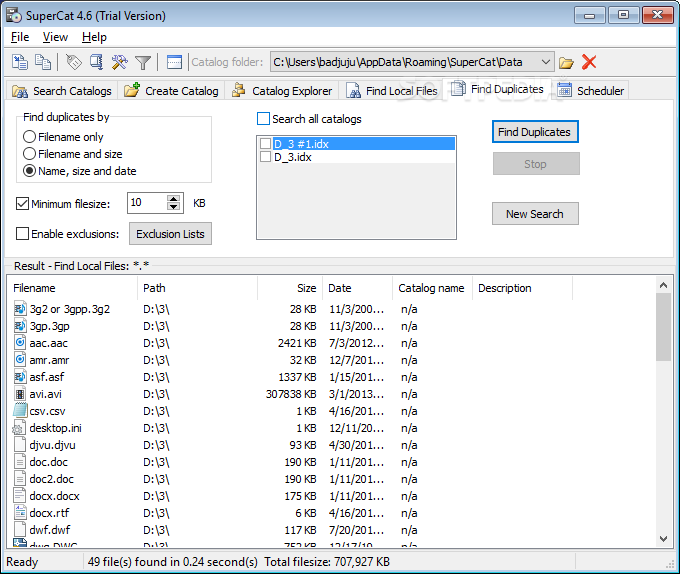
Task: Sort by the Date column header
Action: pos(358,288)
